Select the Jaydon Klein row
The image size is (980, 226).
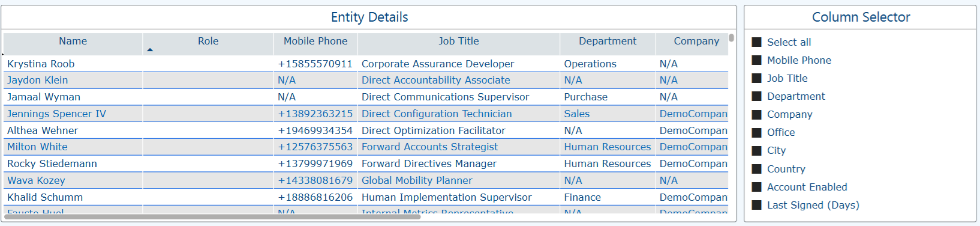coord(366,80)
